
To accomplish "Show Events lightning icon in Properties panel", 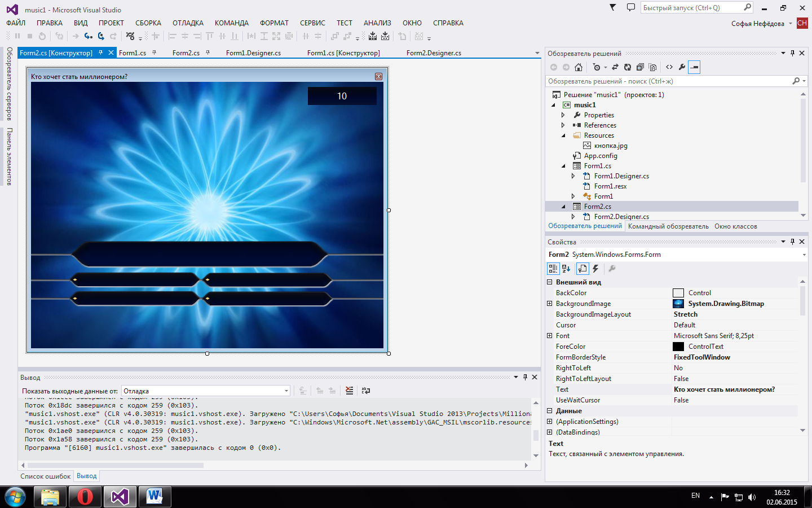I will coord(595,269).
